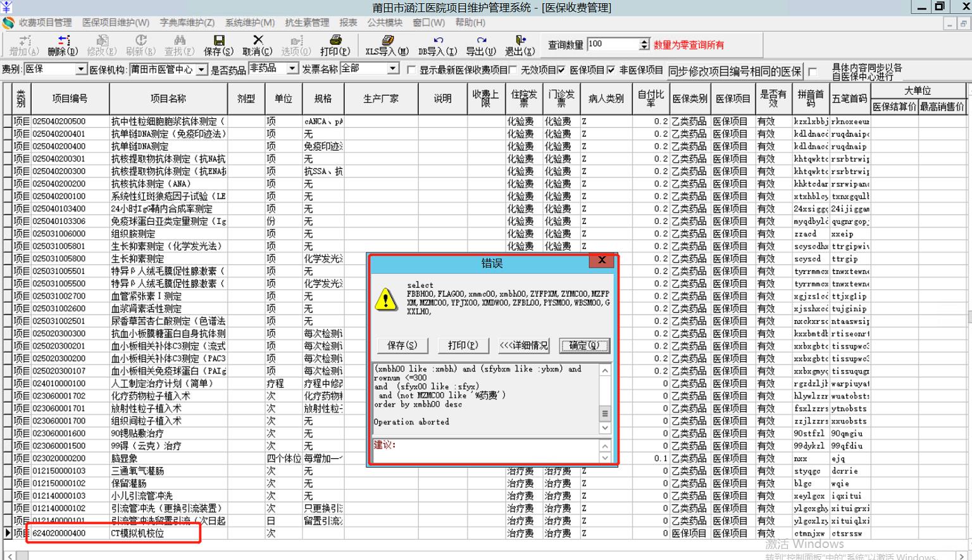Tick the checkbox before 具体内容同步以各自医保中心进行
Viewport: 972px width, 560px height.
click(813, 72)
